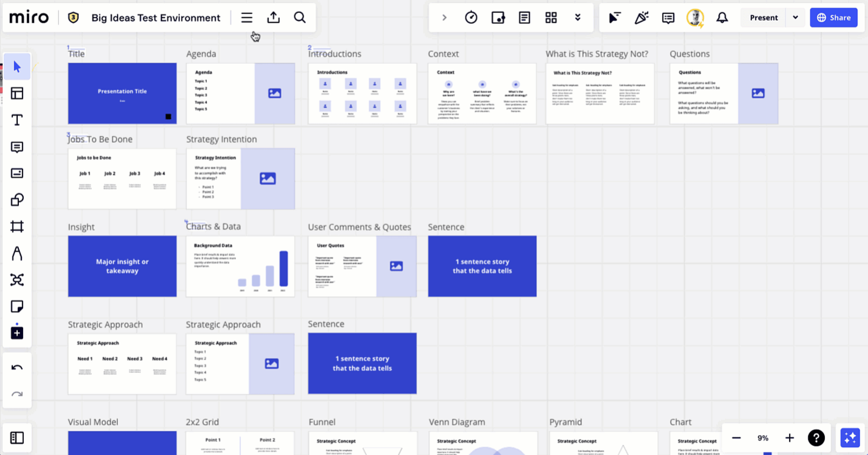Viewport: 868px width, 455px height.
Task: Toggle the frames side panel
Action: [x=17, y=438]
